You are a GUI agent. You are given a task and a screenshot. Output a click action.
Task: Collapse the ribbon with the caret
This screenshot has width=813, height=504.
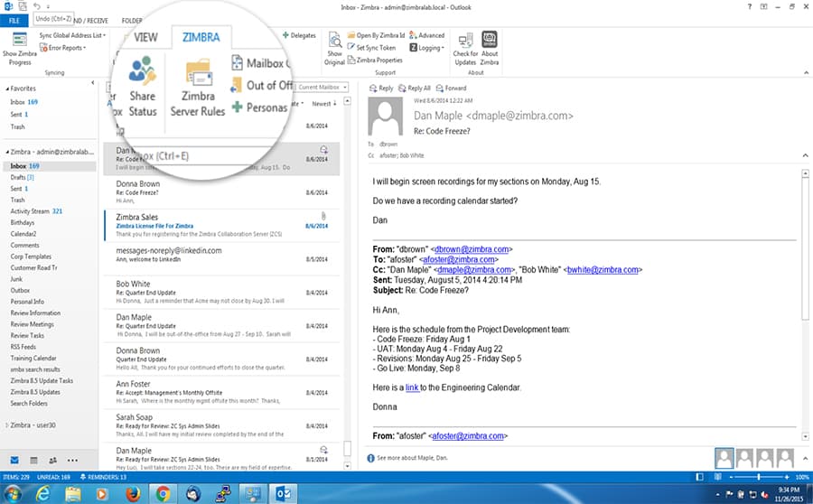tap(806, 72)
